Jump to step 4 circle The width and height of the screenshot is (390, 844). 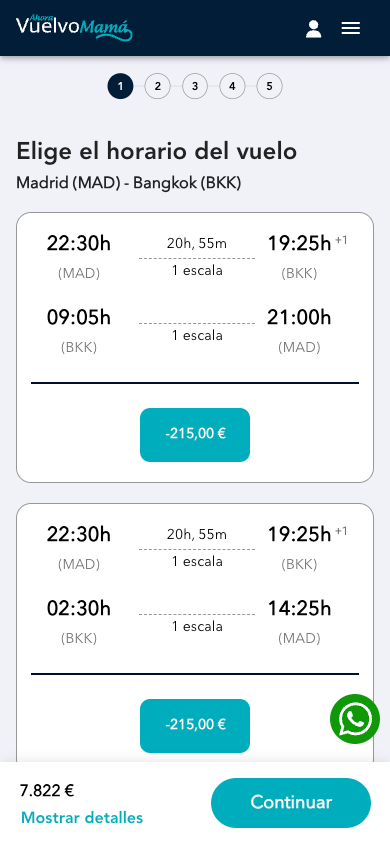232,86
